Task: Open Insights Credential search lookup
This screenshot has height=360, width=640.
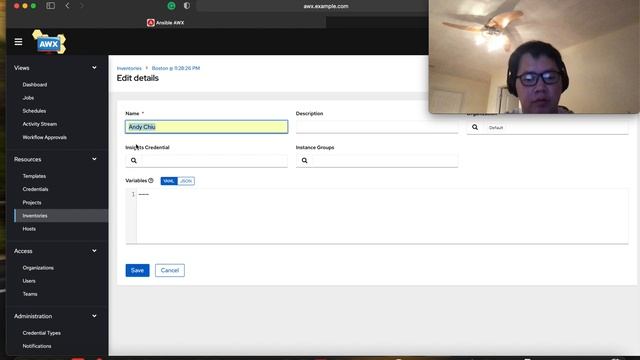Action: [133, 160]
